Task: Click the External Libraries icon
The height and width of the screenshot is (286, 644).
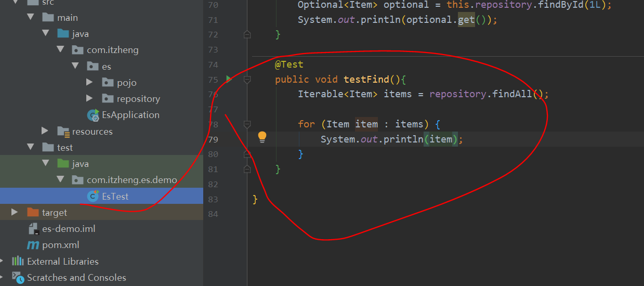Action: coord(18,261)
